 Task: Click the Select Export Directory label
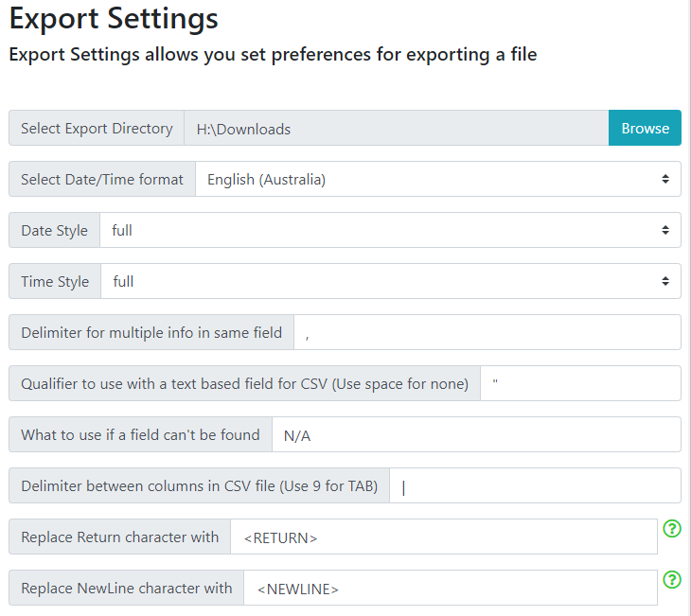point(97,129)
